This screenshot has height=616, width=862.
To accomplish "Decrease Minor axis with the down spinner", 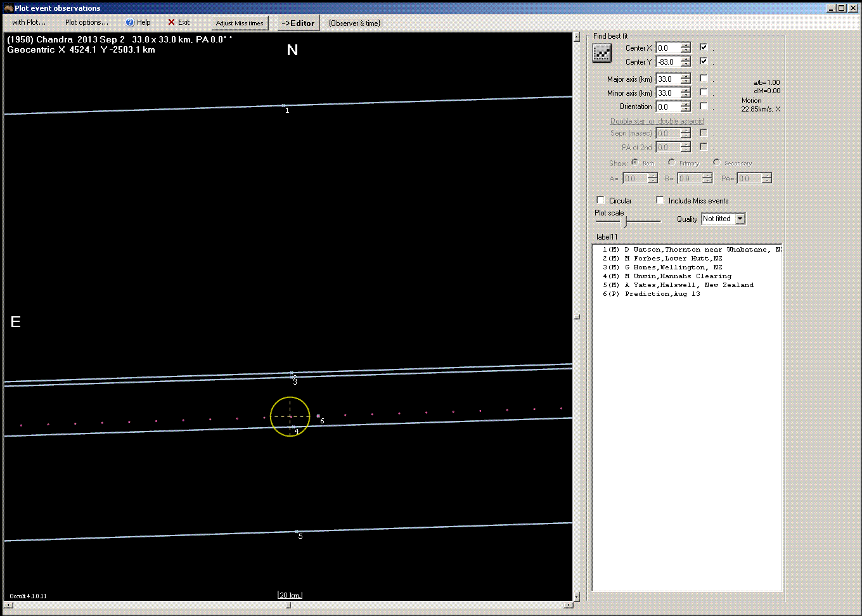I will (x=686, y=96).
